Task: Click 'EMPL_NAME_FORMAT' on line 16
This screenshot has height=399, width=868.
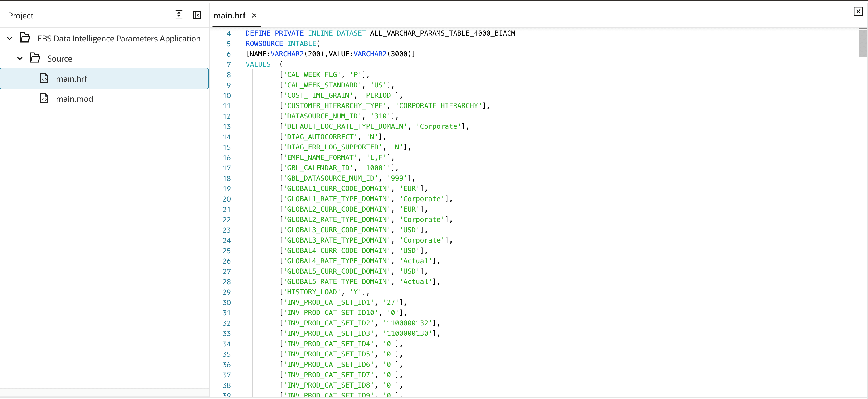Action: (x=320, y=157)
